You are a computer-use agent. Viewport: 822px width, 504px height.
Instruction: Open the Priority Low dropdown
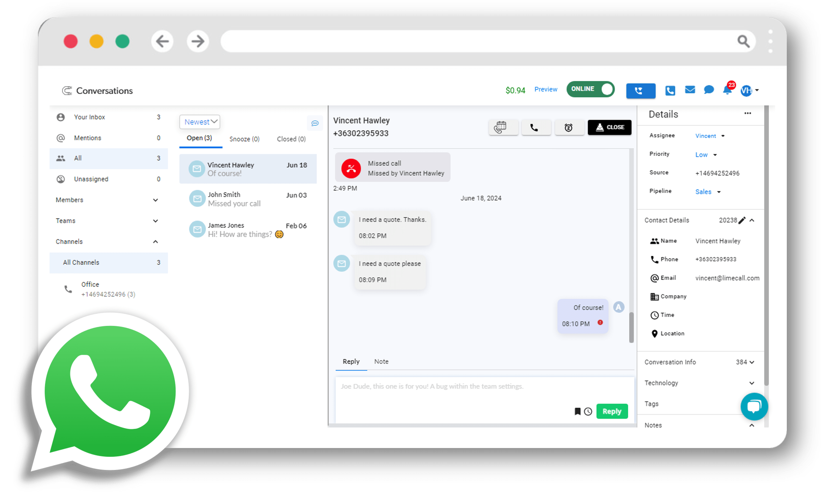(x=706, y=155)
